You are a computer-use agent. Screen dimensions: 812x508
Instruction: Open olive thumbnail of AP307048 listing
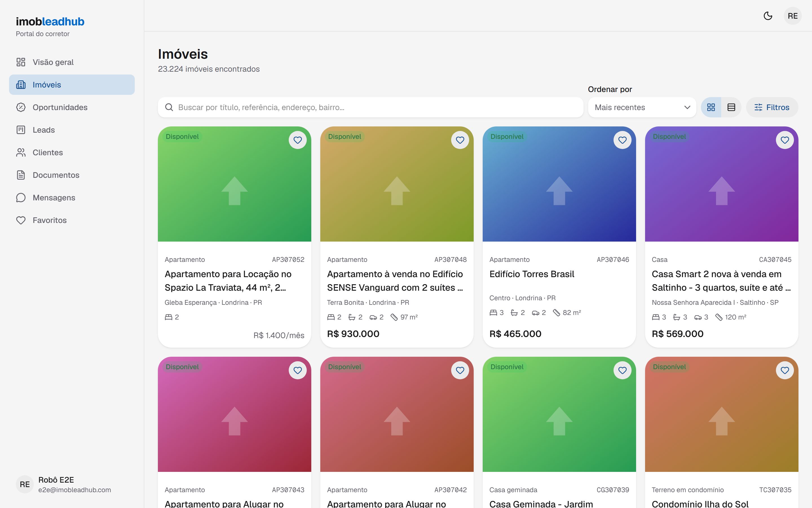click(397, 184)
